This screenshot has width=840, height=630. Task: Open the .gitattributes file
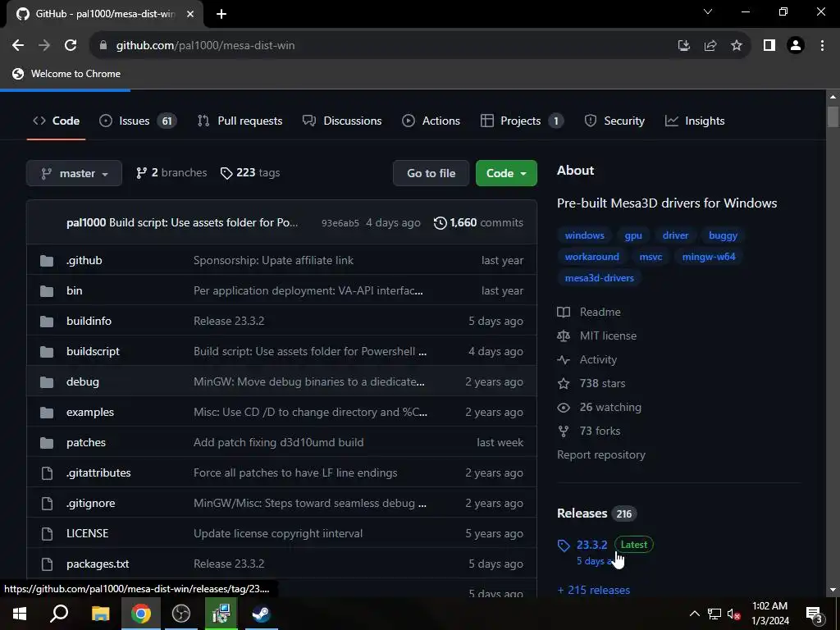(98, 472)
